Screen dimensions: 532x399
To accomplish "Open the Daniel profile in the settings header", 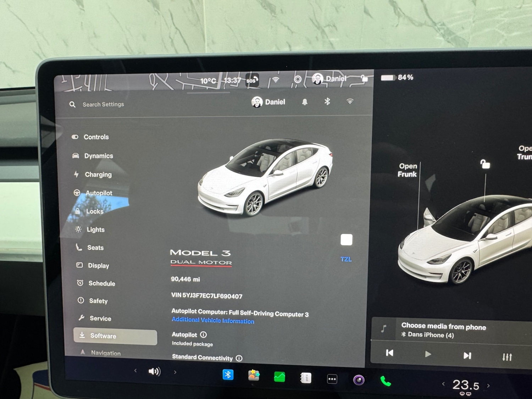I will (268, 102).
